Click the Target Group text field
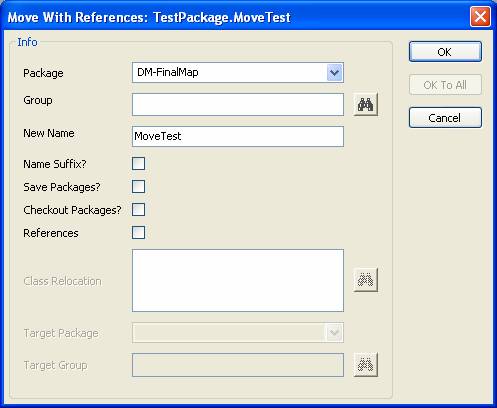 [238, 365]
